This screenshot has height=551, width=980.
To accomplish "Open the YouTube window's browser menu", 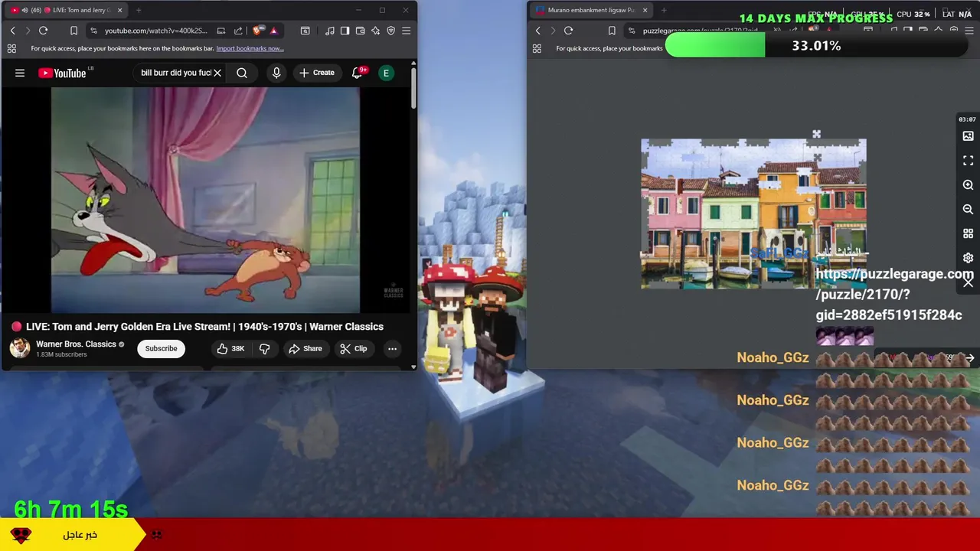I will (406, 31).
